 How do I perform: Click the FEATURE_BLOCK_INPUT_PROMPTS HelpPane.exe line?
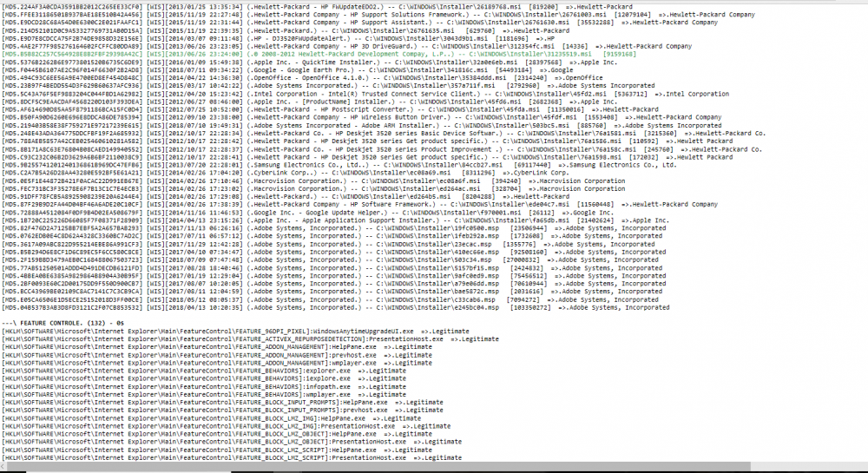(222, 402)
